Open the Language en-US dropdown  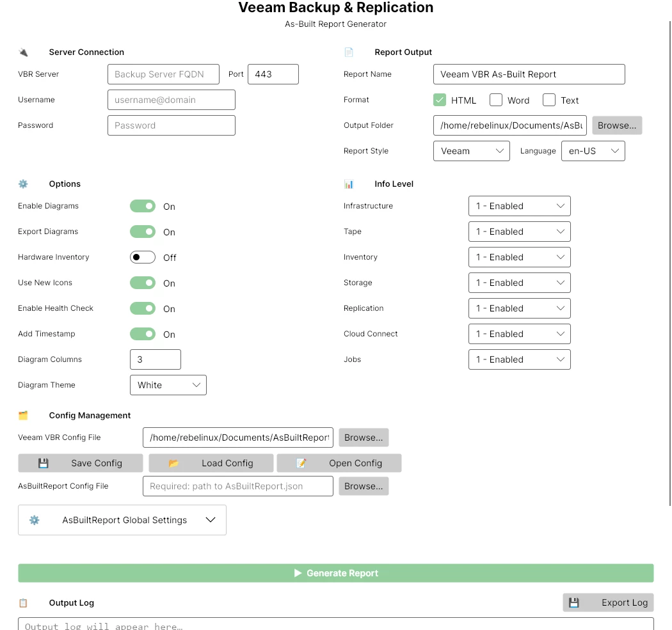pos(593,151)
